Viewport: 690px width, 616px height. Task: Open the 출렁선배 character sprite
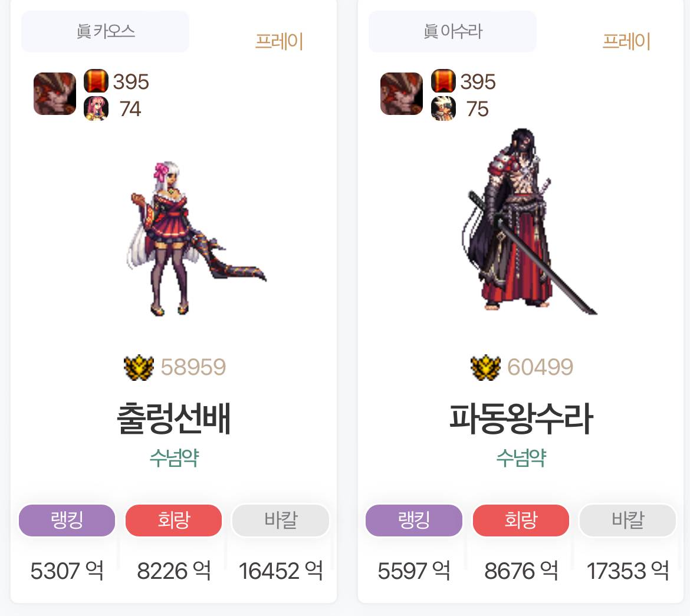pyautogui.click(x=197, y=239)
